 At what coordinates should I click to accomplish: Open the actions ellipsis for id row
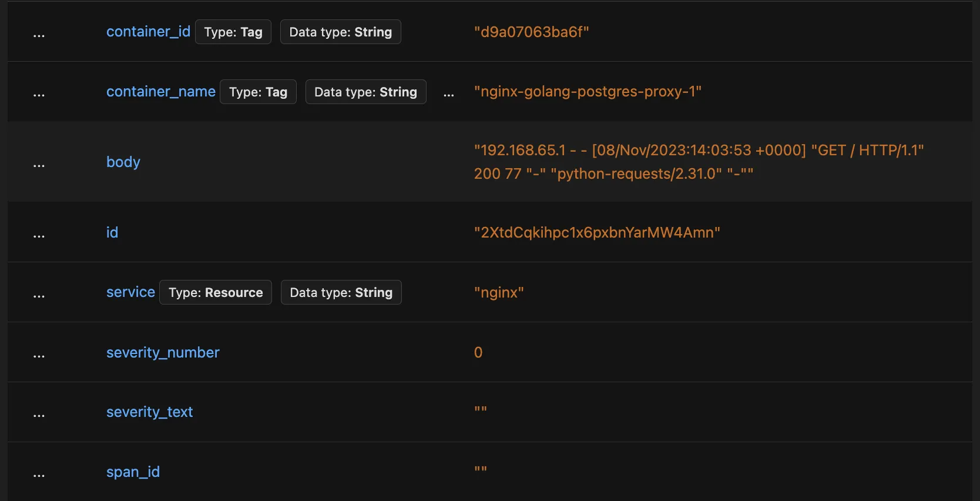[39, 236]
